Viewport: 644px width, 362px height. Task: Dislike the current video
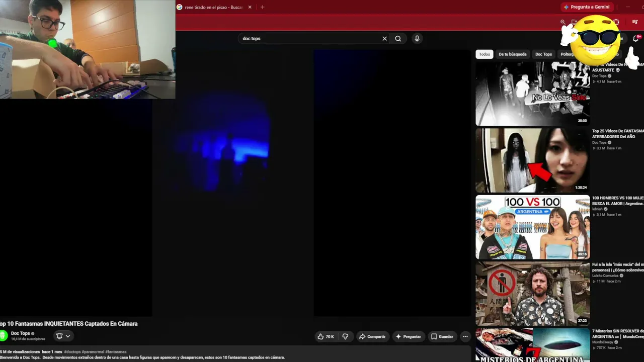click(345, 336)
